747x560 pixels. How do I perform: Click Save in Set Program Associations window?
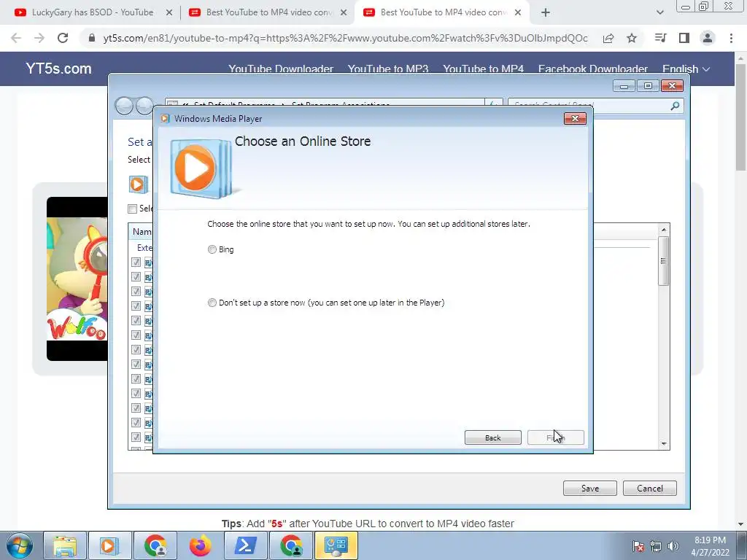tap(589, 488)
